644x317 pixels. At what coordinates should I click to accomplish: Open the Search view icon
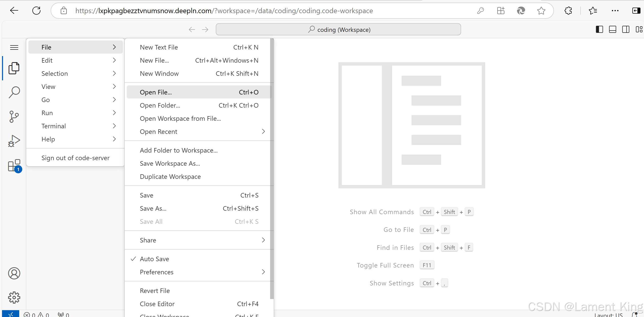[x=14, y=92]
